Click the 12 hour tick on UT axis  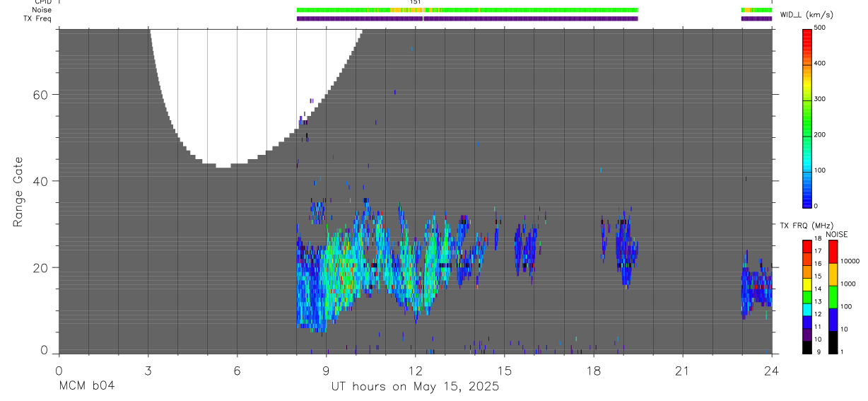[x=415, y=370]
